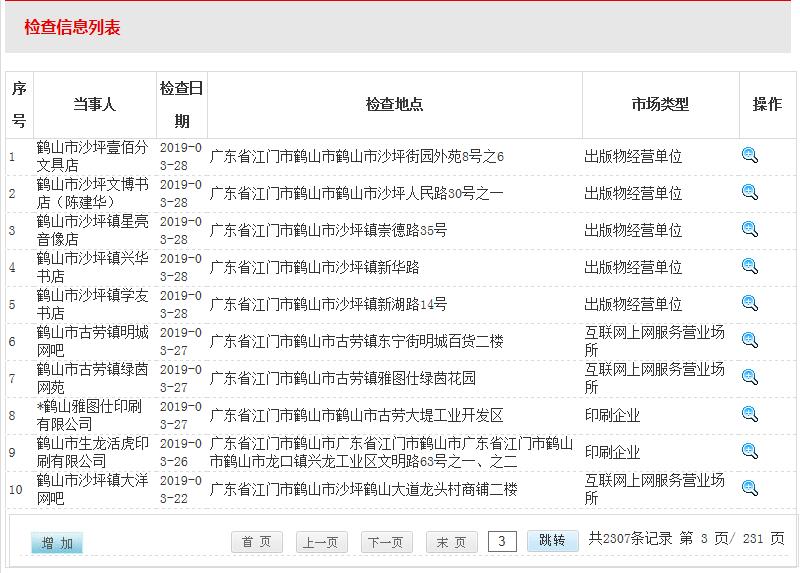This screenshot has width=800, height=573.
Task: Advance using the 下一页 button
Action: tap(386, 542)
